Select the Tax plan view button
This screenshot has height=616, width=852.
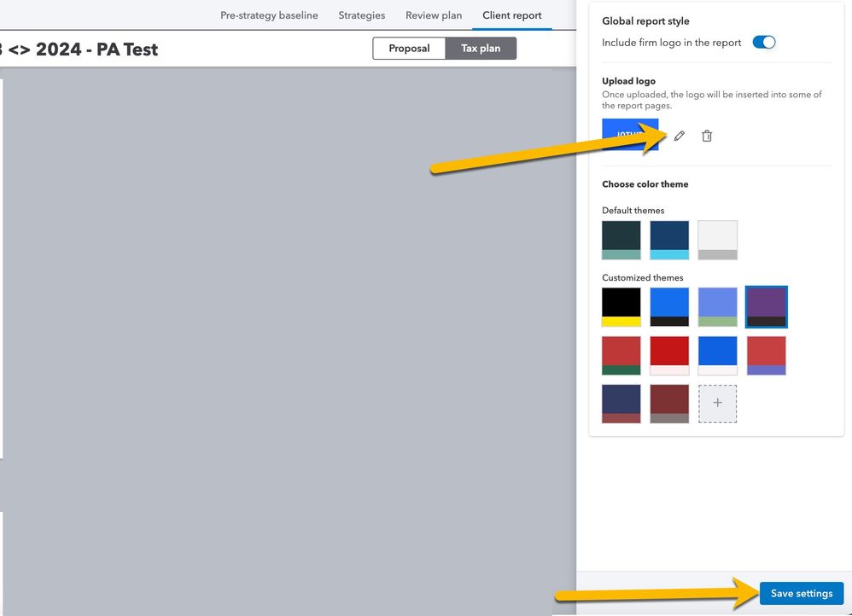(x=481, y=49)
